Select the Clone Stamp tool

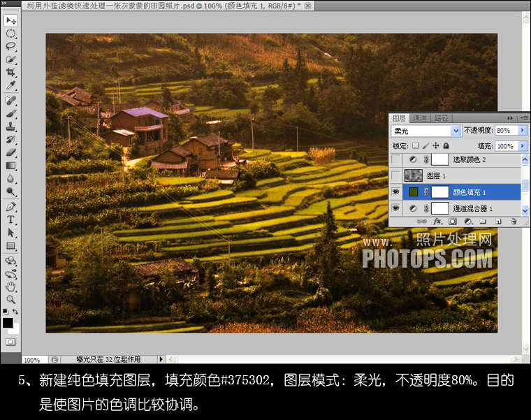11,126
